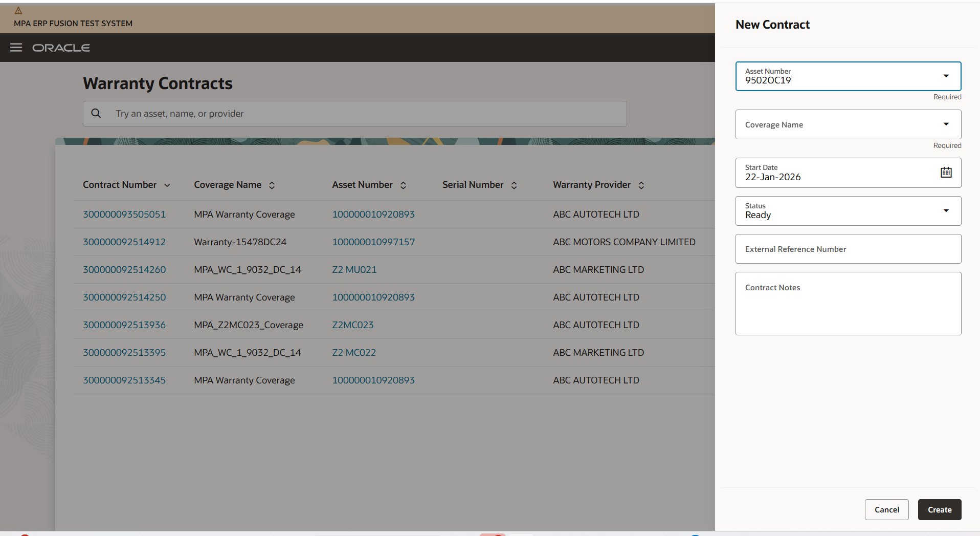Image resolution: width=980 pixels, height=536 pixels.
Task: Click ABC MARKETING LTD in row 300000092514260
Action: pyautogui.click(x=598, y=270)
